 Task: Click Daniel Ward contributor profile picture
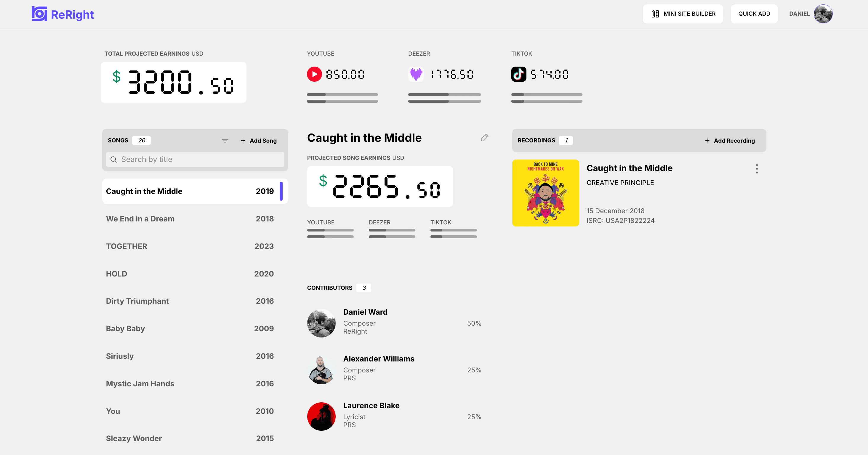click(321, 323)
